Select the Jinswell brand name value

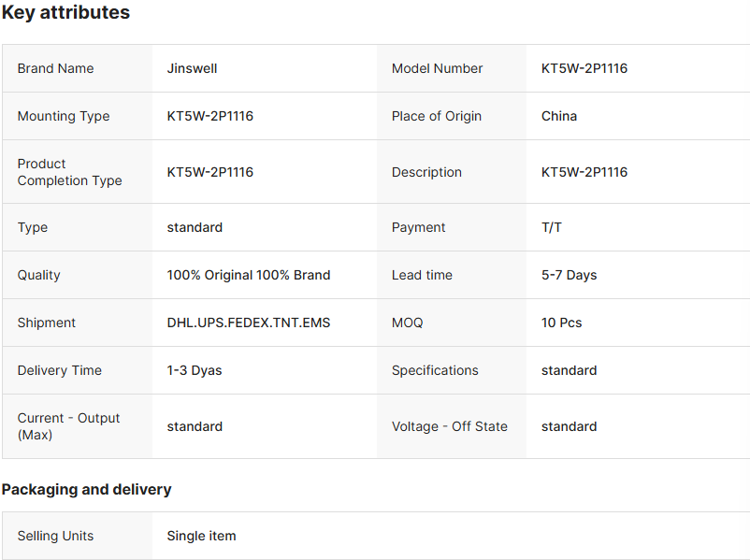(192, 68)
